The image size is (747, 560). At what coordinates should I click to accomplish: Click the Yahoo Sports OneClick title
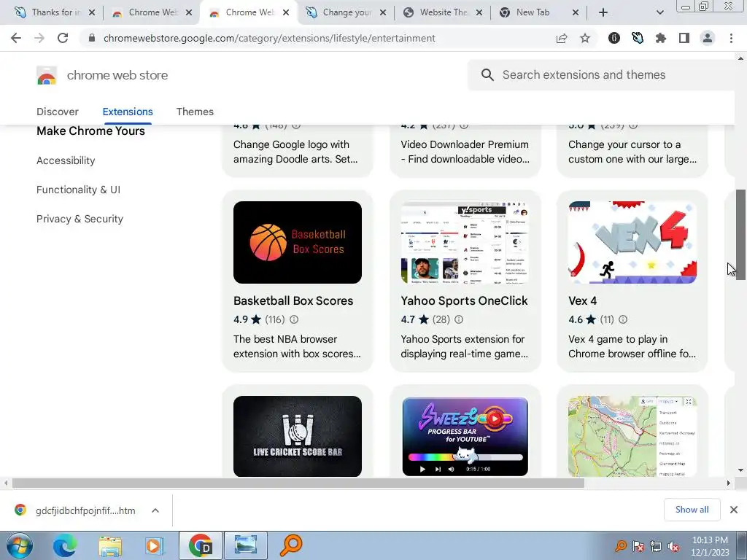464,301
